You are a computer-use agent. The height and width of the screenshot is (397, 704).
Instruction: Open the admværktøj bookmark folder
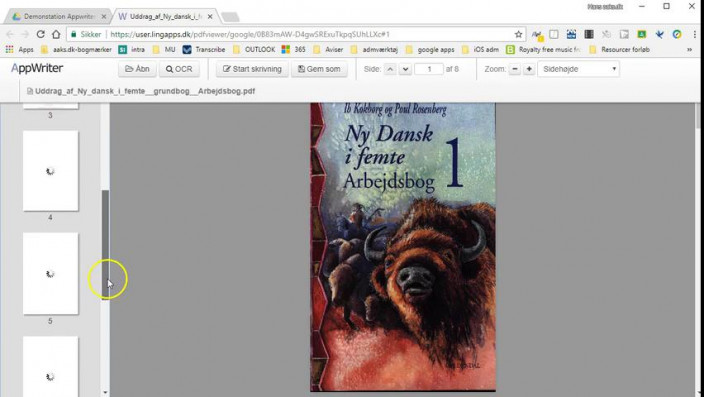[x=374, y=49]
